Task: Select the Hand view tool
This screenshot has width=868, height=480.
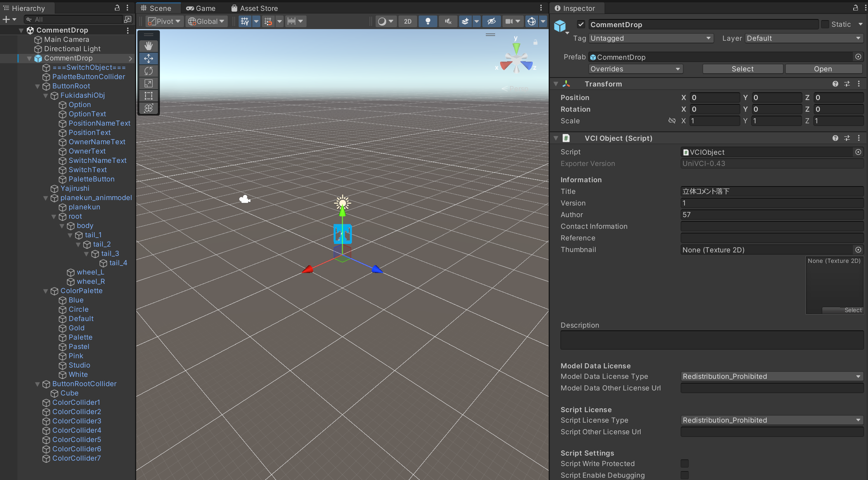Action: [149, 46]
